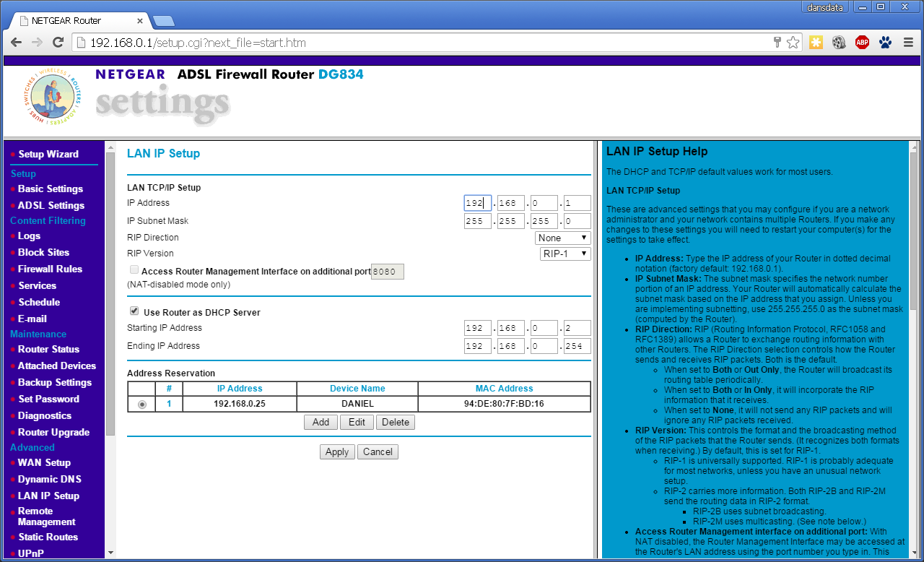Open UPnP page
Image resolution: width=924 pixels, height=562 pixels.
tap(30, 553)
